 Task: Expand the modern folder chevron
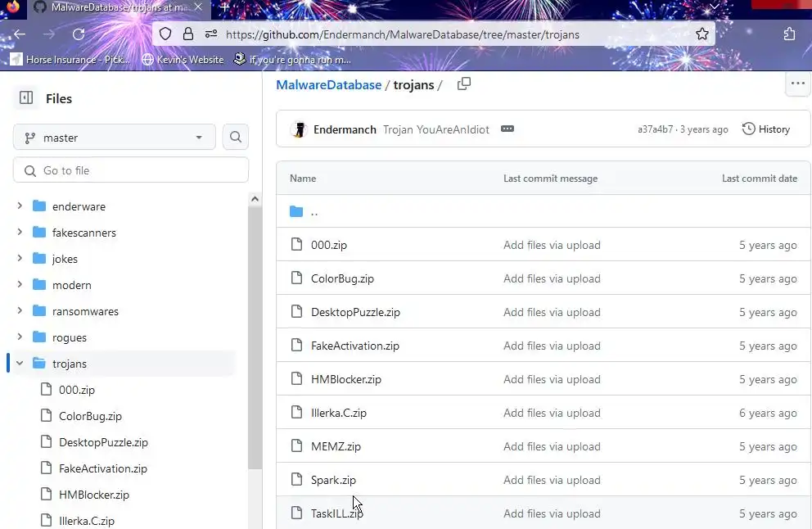20,284
